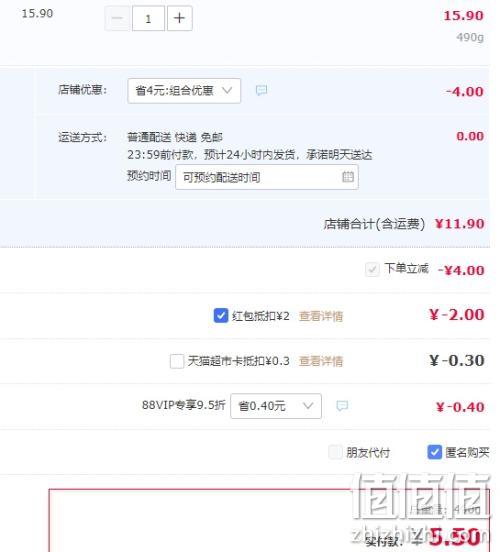Click the message icon beside store discount
This screenshot has height=552, width=500.
pos(261,90)
